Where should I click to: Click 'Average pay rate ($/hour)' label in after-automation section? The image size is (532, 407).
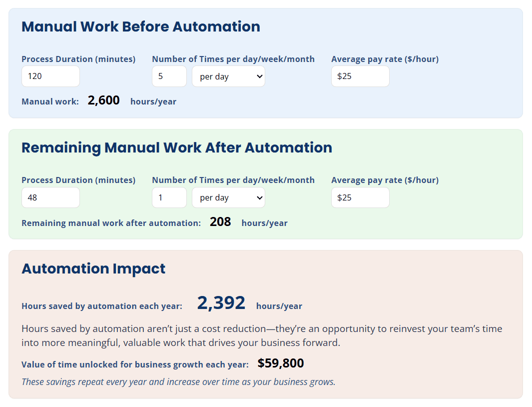tap(385, 180)
